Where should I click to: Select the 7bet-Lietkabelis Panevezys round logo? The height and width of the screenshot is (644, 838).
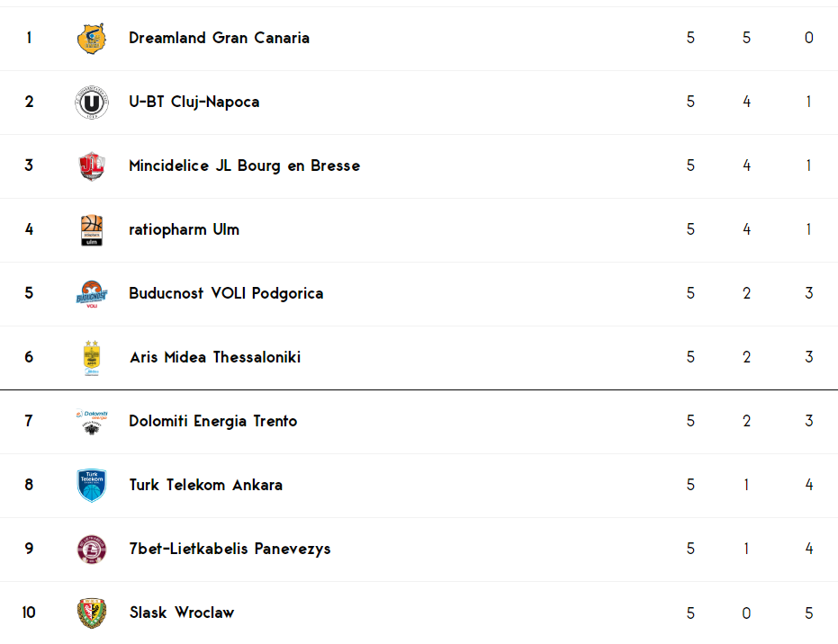[x=92, y=550]
